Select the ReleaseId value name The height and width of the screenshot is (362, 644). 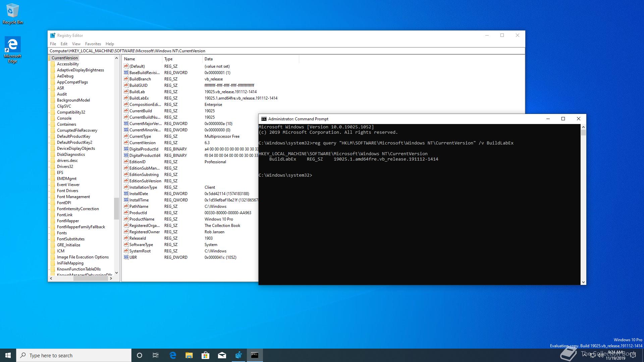click(x=138, y=238)
